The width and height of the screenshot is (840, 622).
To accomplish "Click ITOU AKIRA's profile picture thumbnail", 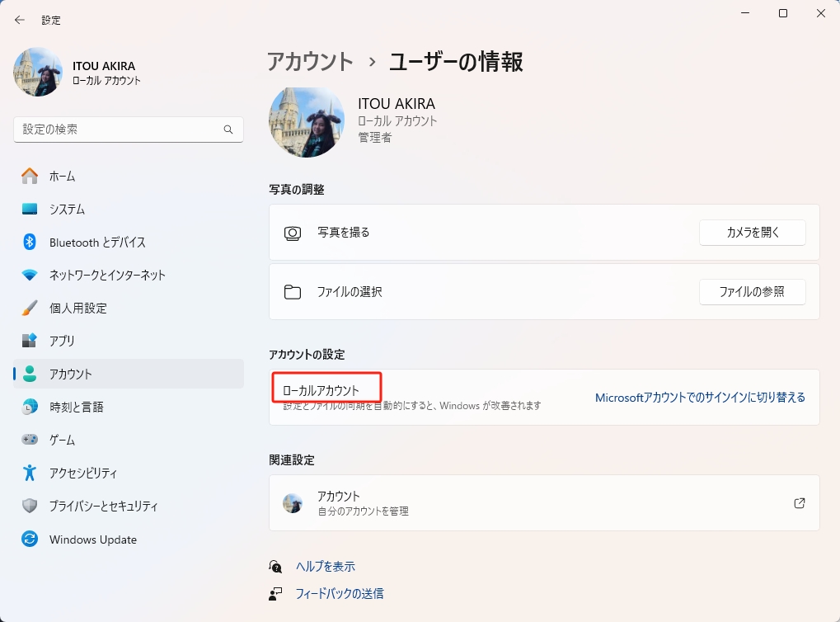I will click(x=37, y=73).
